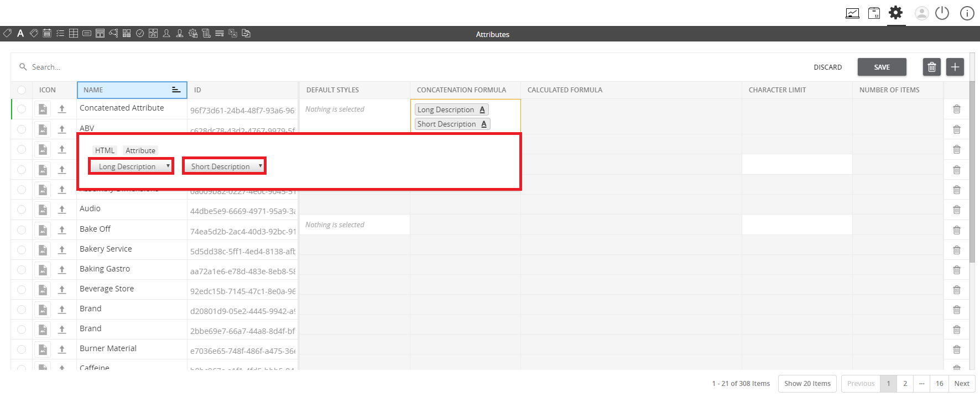Viewport: 980px width, 397px height.
Task: Click the Character Limit cell in Bake Off row
Action: [x=797, y=224]
